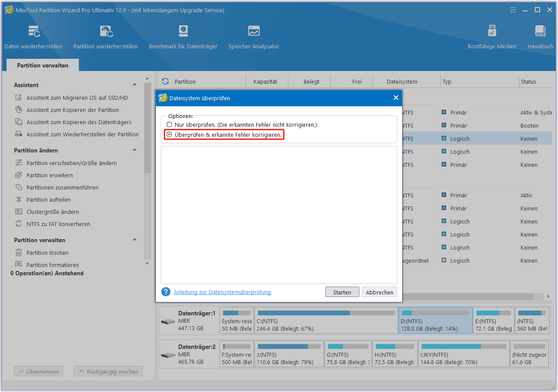Open Daten wiederherstellen tool
The image size is (558, 392).
34,37
